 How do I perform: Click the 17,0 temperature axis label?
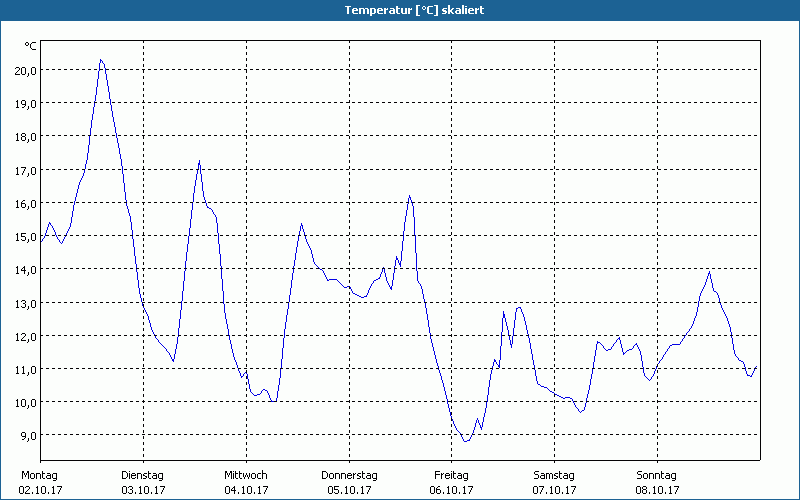(25, 170)
